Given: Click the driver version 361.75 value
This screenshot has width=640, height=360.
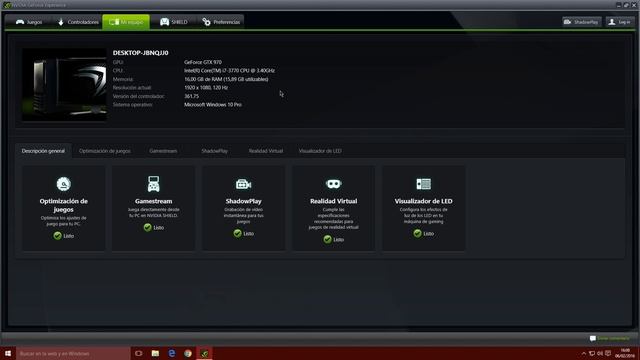Looking at the screenshot, I should [191, 96].
